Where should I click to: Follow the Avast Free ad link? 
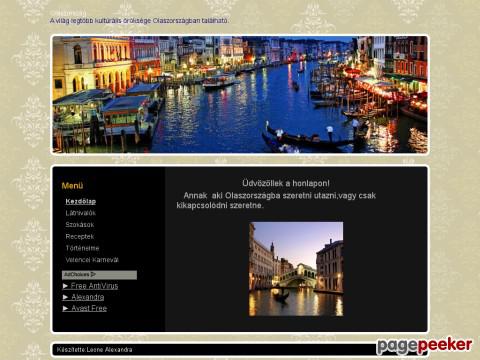[89, 308]
